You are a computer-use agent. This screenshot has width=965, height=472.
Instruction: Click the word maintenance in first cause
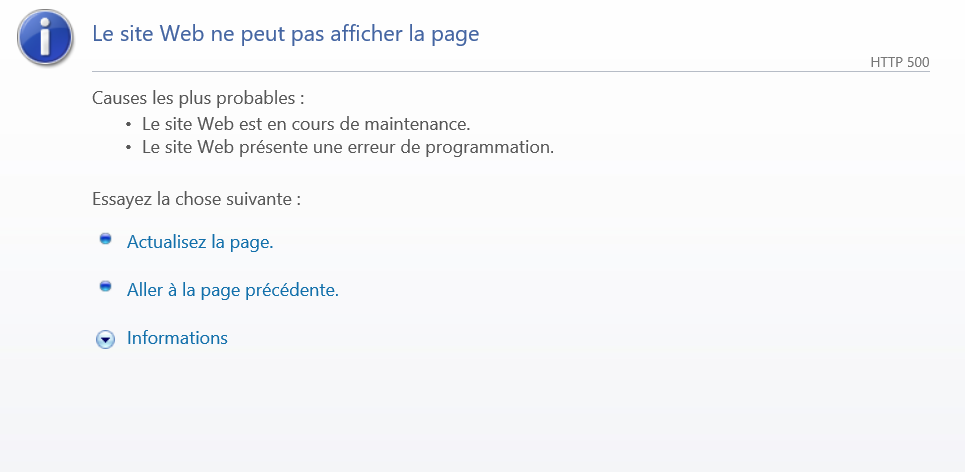pyautogui.click(x=417, y=124)
